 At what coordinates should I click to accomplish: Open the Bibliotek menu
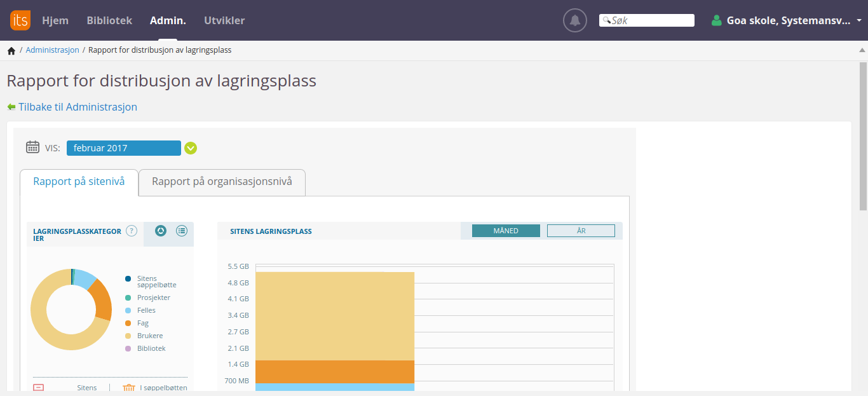[109, 20]
